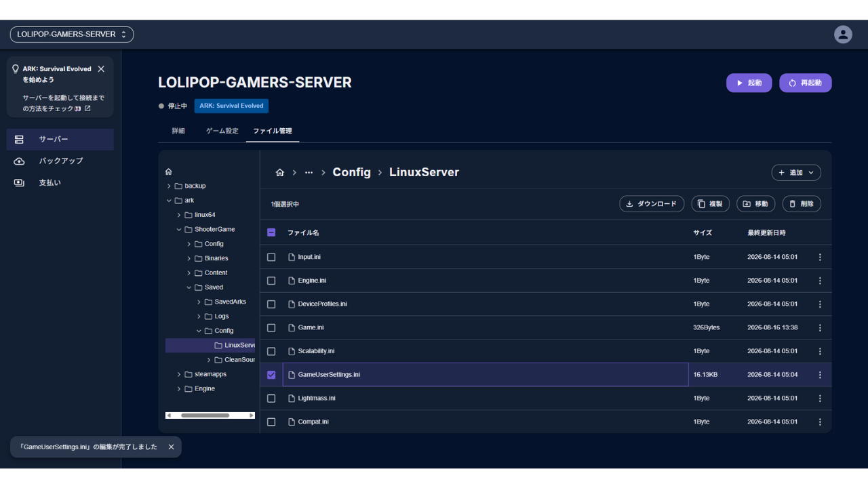Viewport: 868px width, 488px height.
Task: Switch to the ゲーム設定 tab
Action: click(x=222, y=131)
